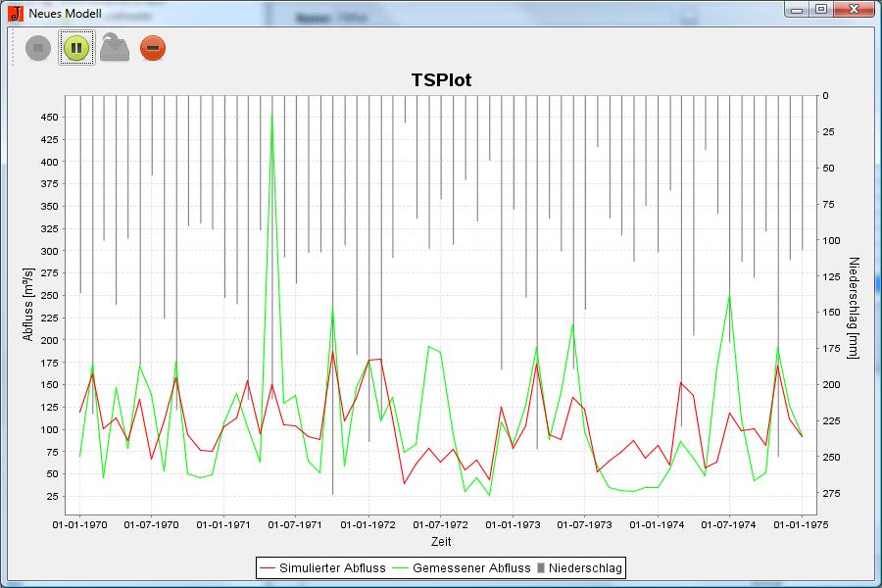Click the TSPlot chart title

point(441,80)
